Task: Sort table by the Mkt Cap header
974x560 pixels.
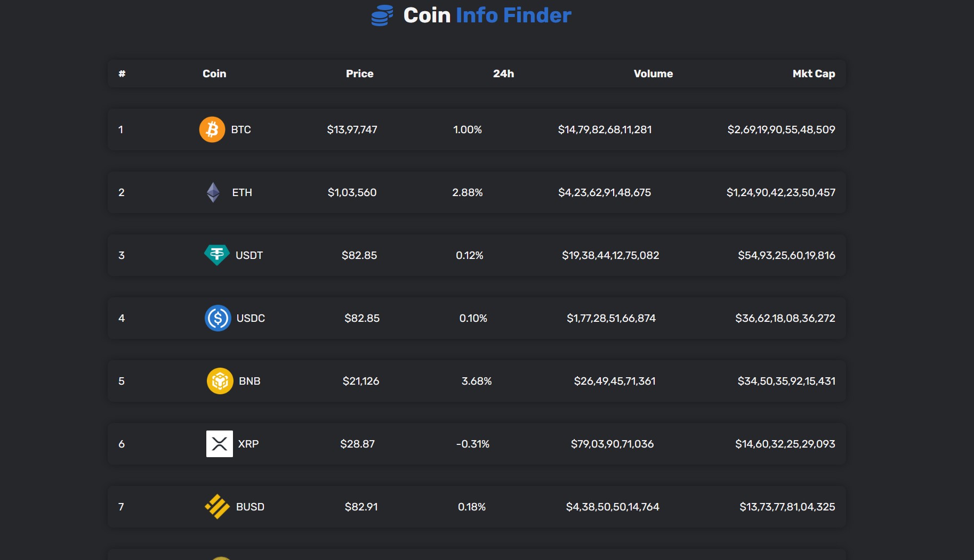Action: click(x=814, y=74)
